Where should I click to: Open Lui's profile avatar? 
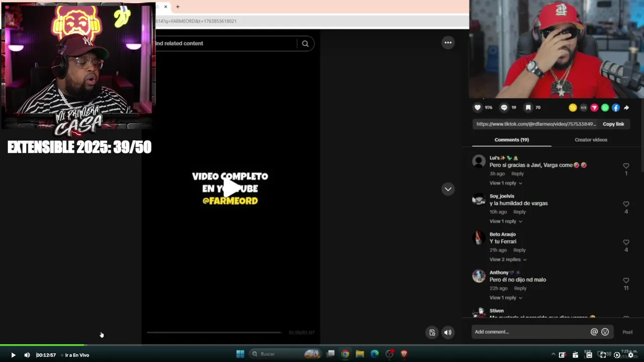(478, 161)
